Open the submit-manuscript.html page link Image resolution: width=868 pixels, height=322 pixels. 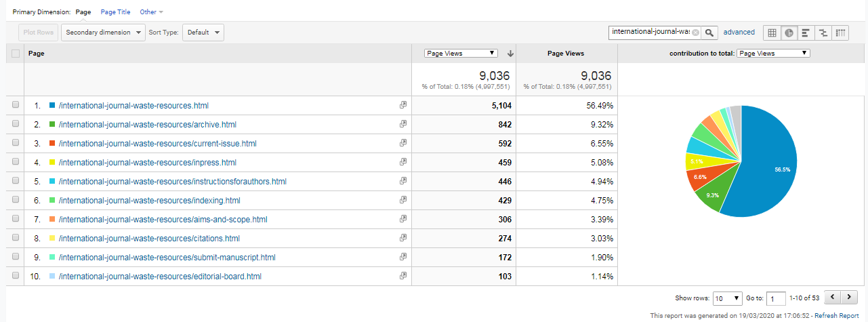[167, 257]
